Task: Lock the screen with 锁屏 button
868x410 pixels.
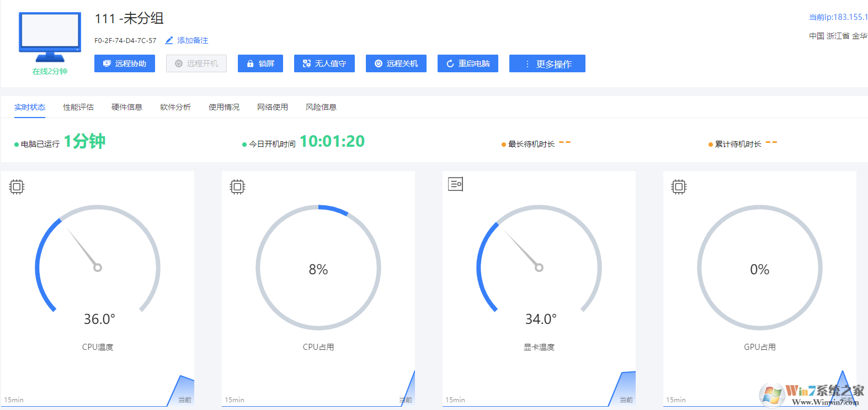Action: [260, 63]
